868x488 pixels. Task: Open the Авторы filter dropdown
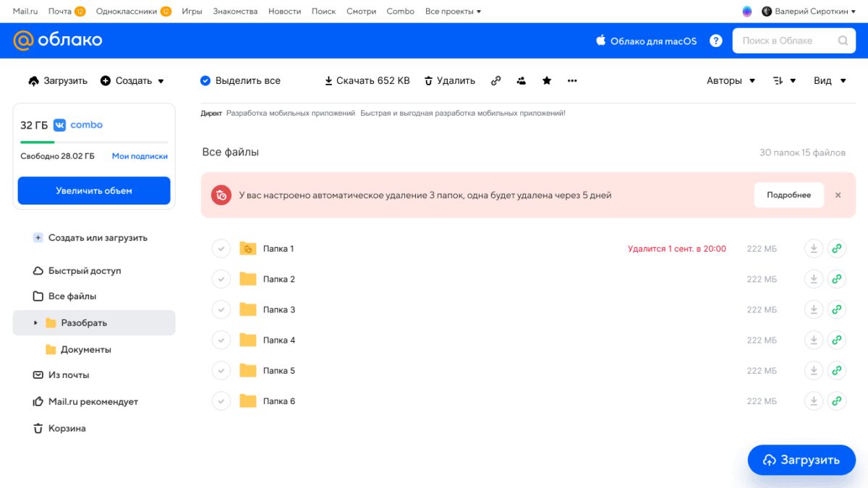coord(731,81)
